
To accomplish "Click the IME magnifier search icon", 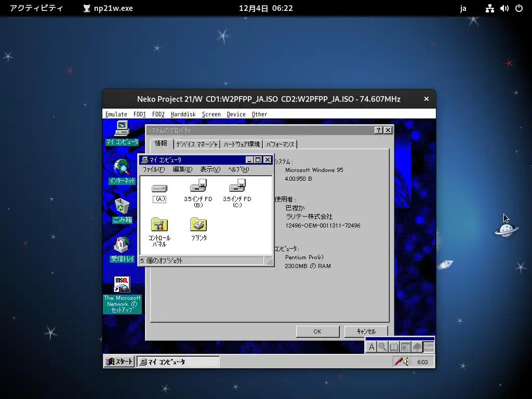I will [382, 347].
